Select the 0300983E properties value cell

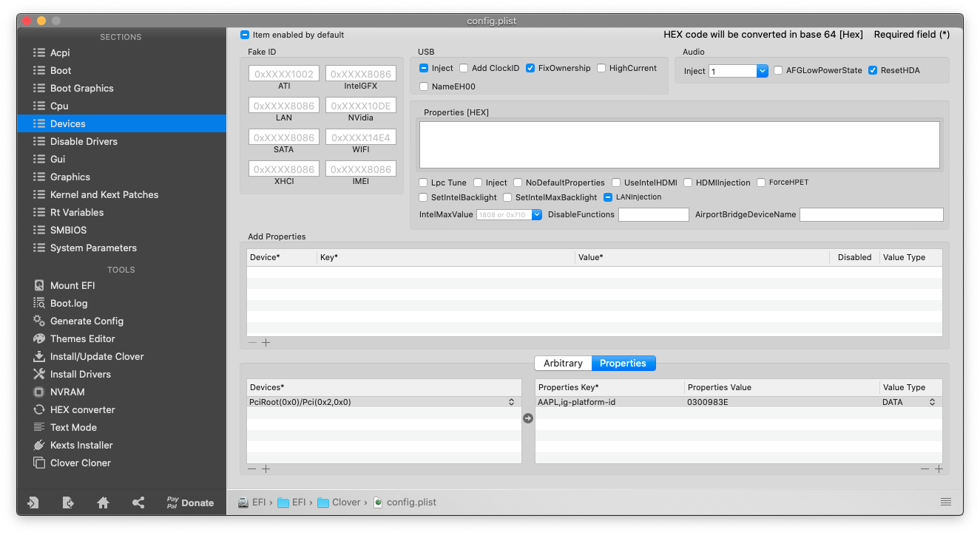782,402
